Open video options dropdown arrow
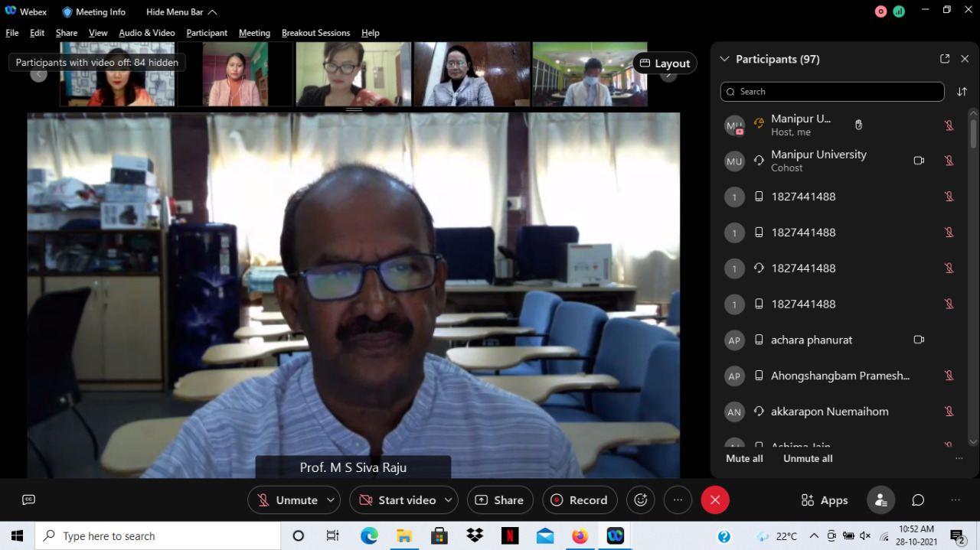 tap(448, 500)
